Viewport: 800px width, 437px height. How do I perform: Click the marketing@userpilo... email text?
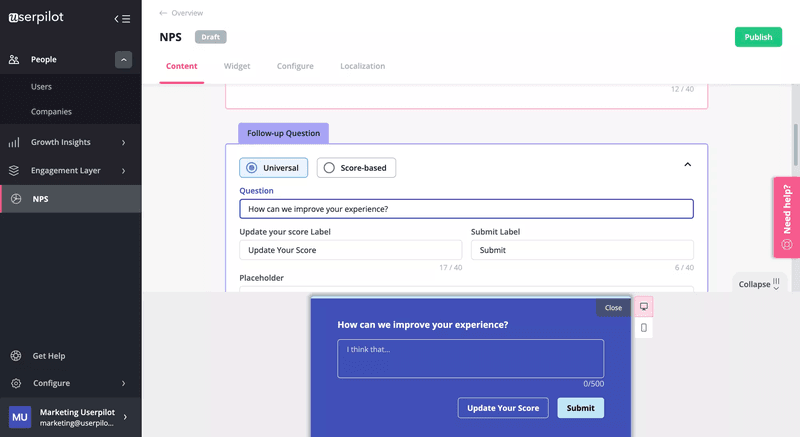[77, 423]
